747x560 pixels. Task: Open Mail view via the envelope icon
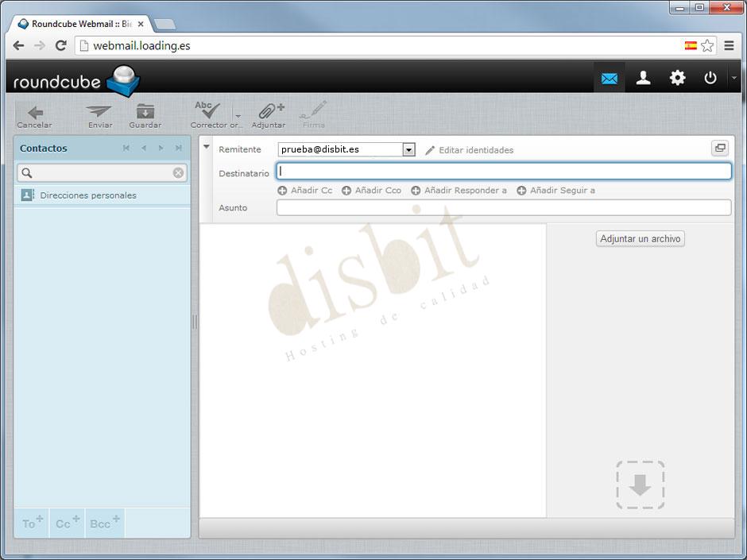(x=610, y=77)
